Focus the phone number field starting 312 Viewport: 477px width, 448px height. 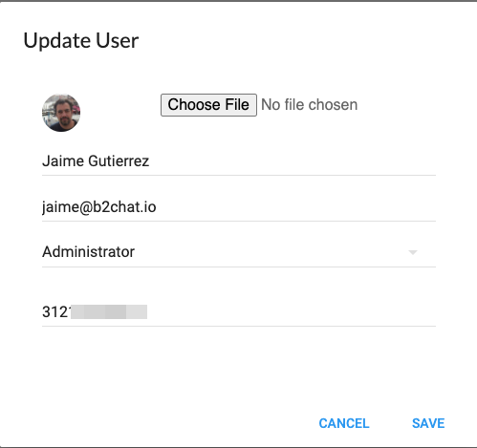(239, 311)
